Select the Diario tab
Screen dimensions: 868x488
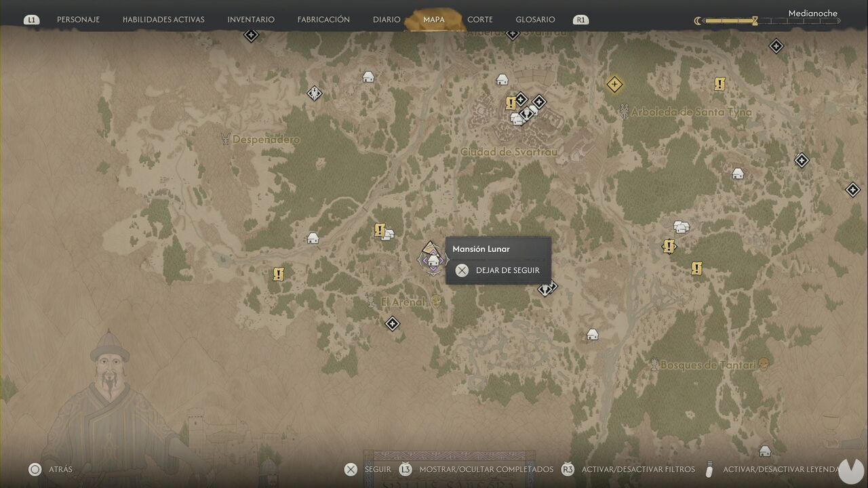point(387,20)
